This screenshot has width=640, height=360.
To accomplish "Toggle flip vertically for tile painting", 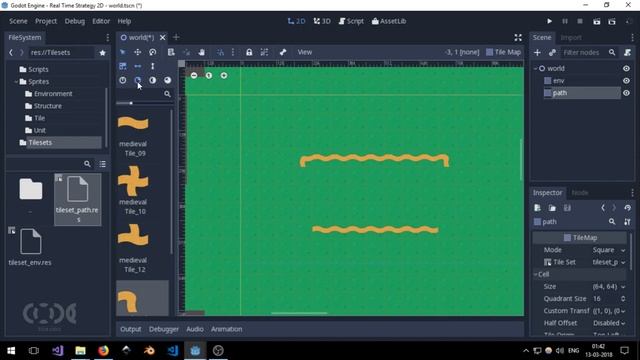I will point(153,66).
